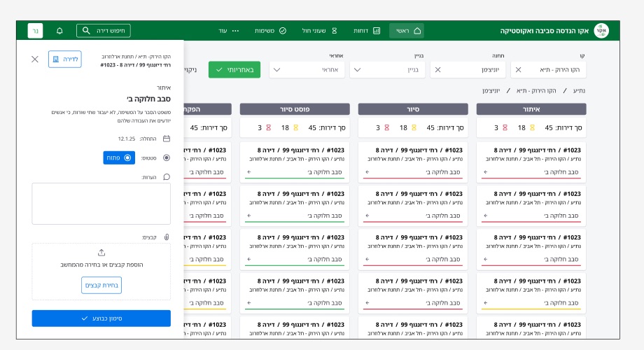Image resolution: width=644 pixels, height=350 pixels.
Task: Click the 12.1.25 start date value
Action: (x=127, y=139)
